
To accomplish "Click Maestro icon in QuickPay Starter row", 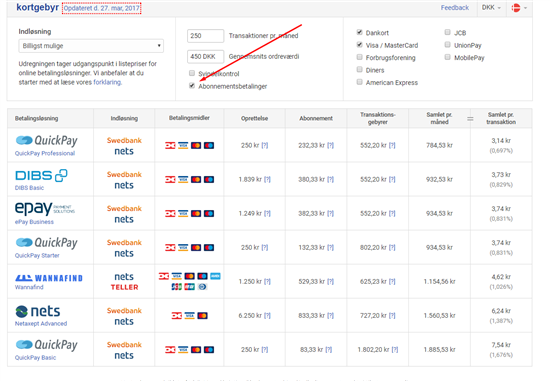I will pyautogui.click(x=209, y=247).
